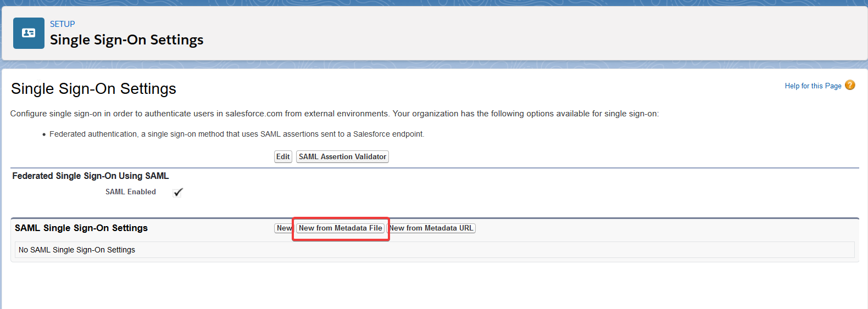This screenshot has height=309, width=868.
Task: Click the Federated authentication bullet text
Action: 236,134
